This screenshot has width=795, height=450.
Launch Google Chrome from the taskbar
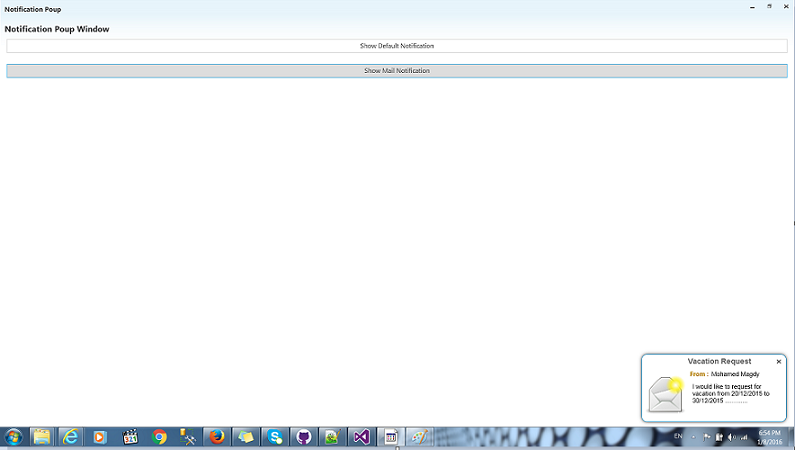159,437
